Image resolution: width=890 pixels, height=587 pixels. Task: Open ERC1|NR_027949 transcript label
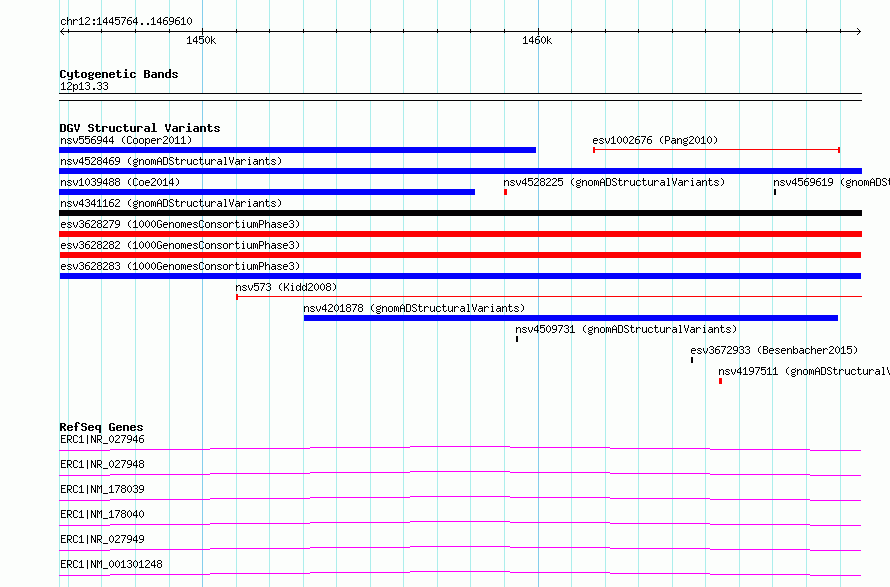pyautogui.click(x=102, y=539)
